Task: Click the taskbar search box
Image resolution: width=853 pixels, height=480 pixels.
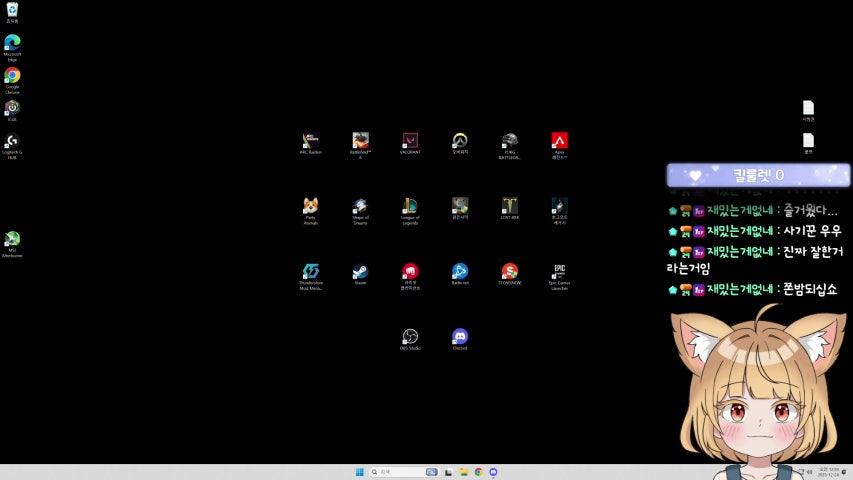Action: tap(404, 472)
